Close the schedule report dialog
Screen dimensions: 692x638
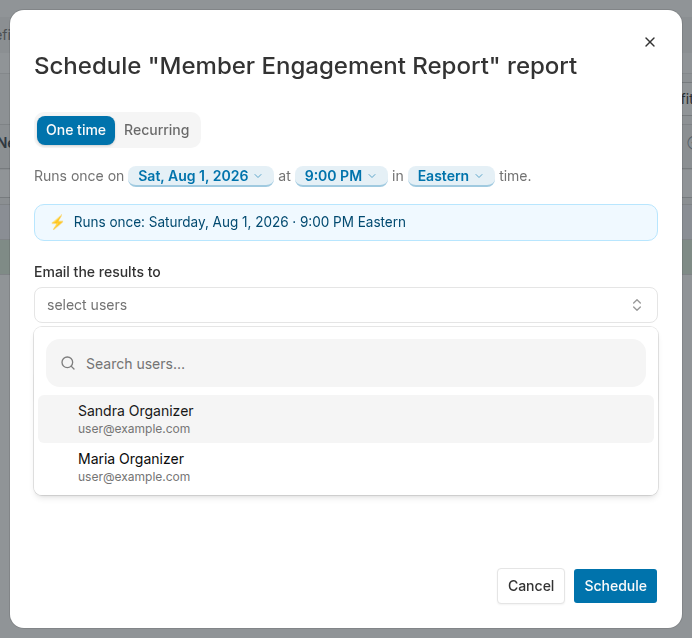coord(650,42)
